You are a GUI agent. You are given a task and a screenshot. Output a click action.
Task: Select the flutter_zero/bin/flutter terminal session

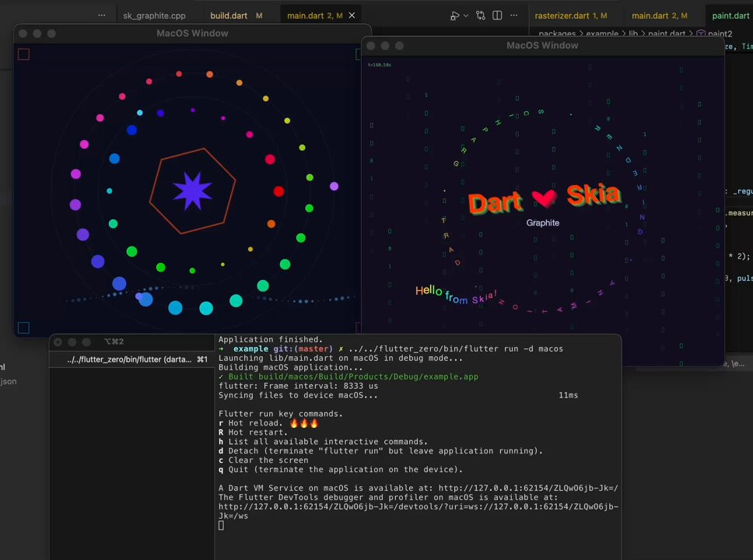pyautogui.click(x=131, y=359)
